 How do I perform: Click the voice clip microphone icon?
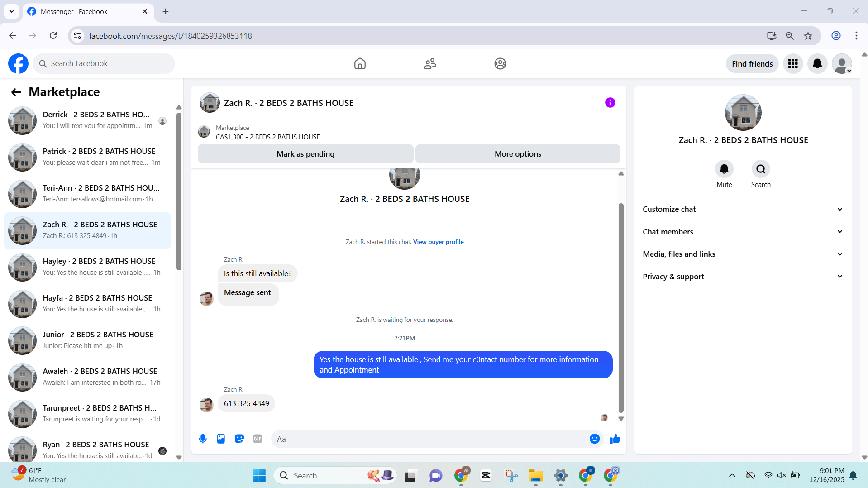click(203, 439)
